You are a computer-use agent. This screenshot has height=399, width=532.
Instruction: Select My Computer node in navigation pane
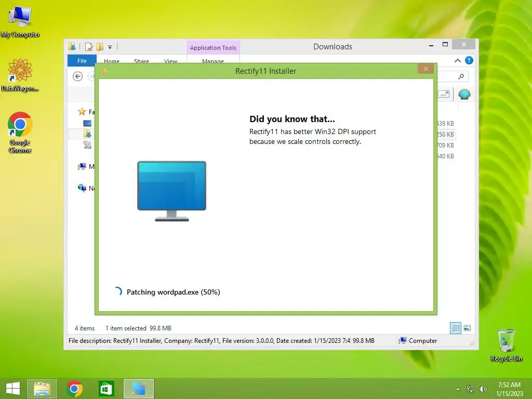click(82, 167)
